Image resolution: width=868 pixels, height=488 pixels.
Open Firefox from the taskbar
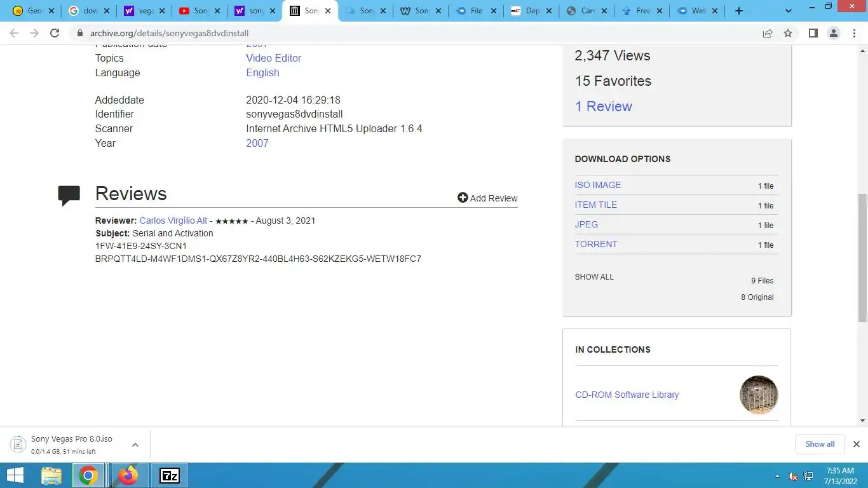click(x=128, y=475)
